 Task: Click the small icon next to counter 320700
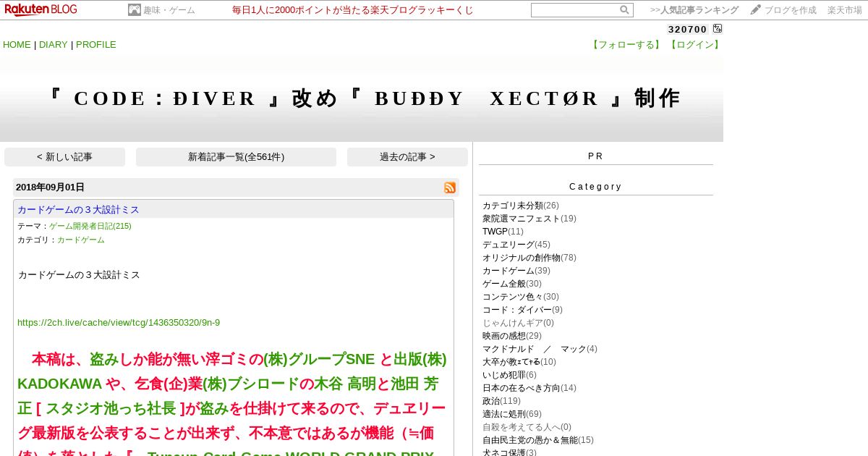pos(718,29)
